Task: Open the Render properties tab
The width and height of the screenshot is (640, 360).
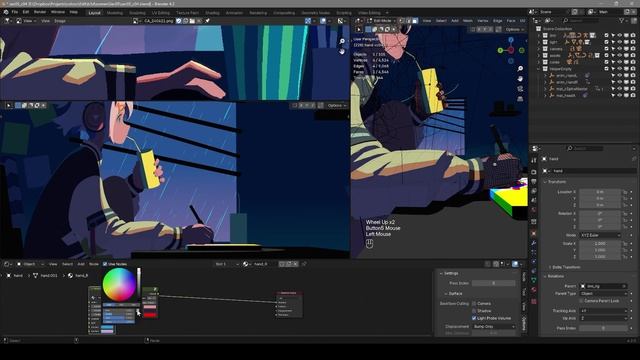Action: click(533, 172)
